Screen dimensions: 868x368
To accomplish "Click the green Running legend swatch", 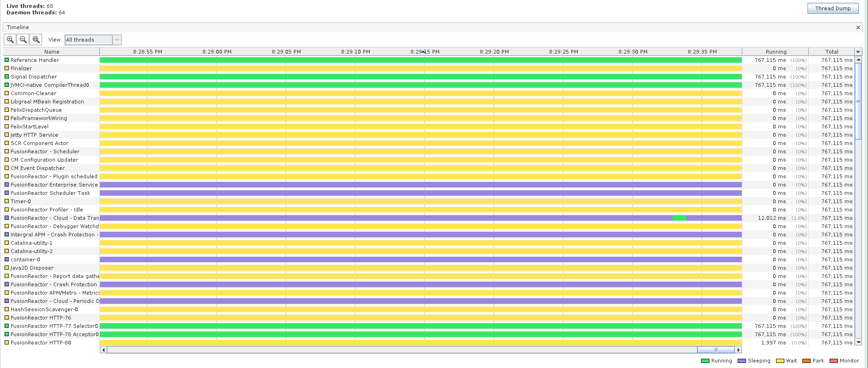I will [705, 361].
